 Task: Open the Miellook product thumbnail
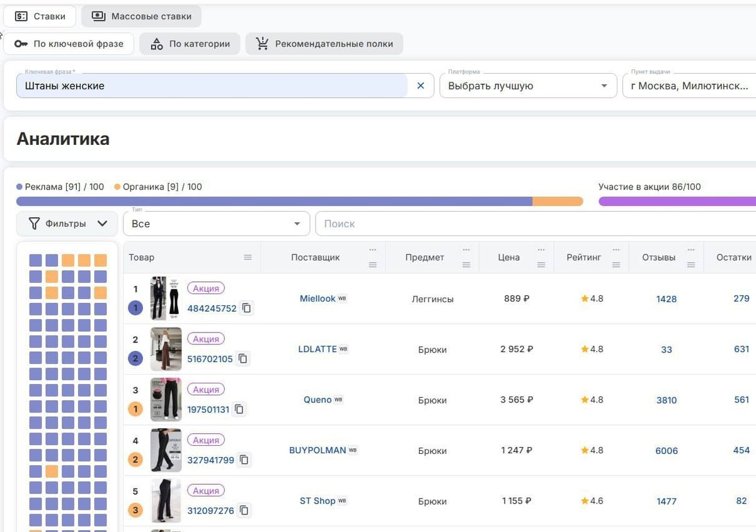click(x=166, y=298)
